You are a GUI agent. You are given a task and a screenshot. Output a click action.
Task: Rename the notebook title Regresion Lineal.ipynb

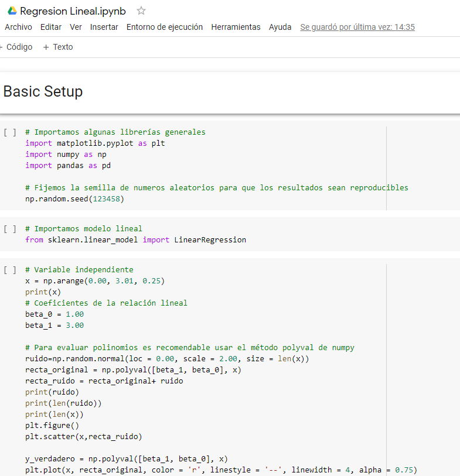pyautogui.click(x=73, y=11)
